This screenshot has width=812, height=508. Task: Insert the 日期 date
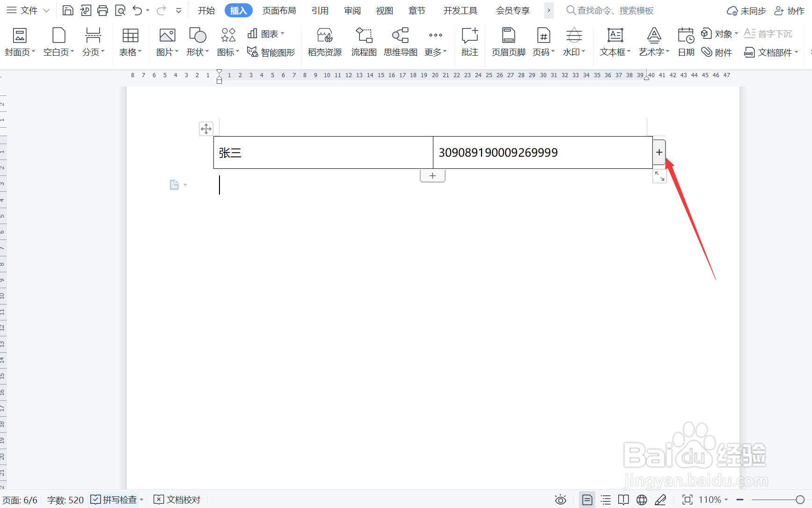[686, 42]
